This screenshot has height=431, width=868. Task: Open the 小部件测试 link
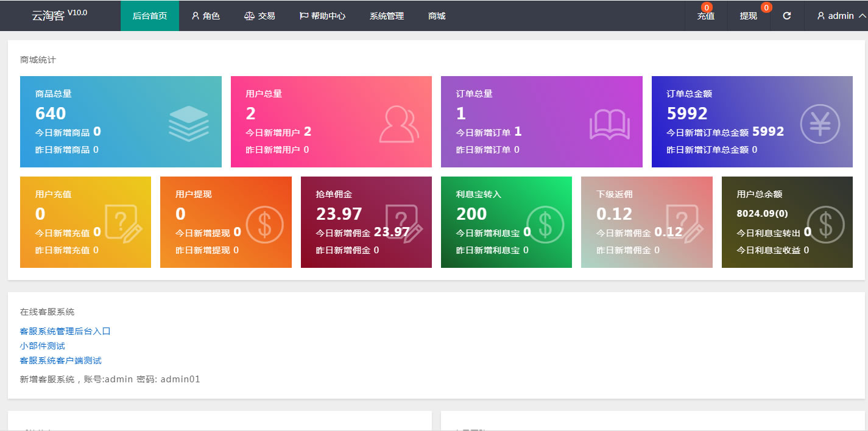pyautogui.click(x=43, y=346)
